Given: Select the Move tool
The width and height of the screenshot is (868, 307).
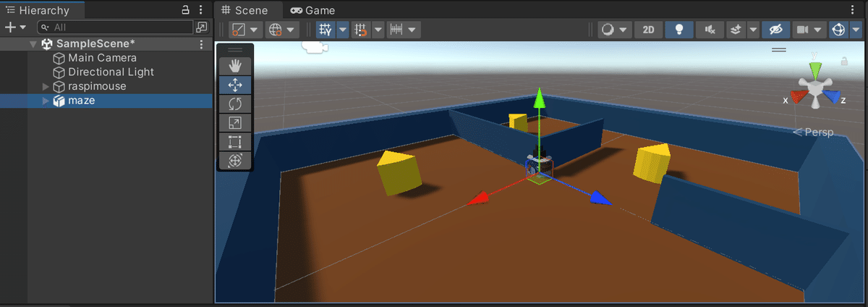Looking at the screenshot, I should tap(235, 85).
